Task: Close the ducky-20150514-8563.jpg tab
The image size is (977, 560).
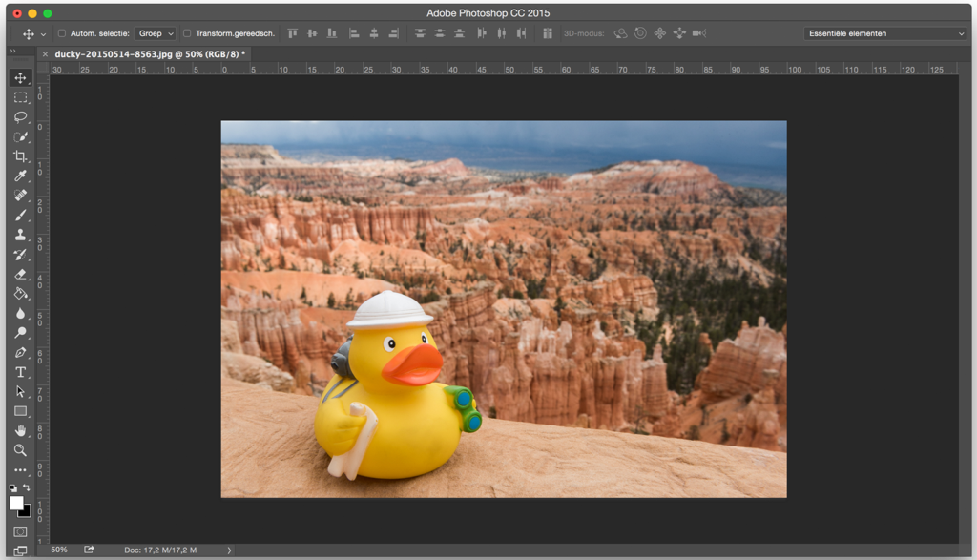Action: coord(44,54)
